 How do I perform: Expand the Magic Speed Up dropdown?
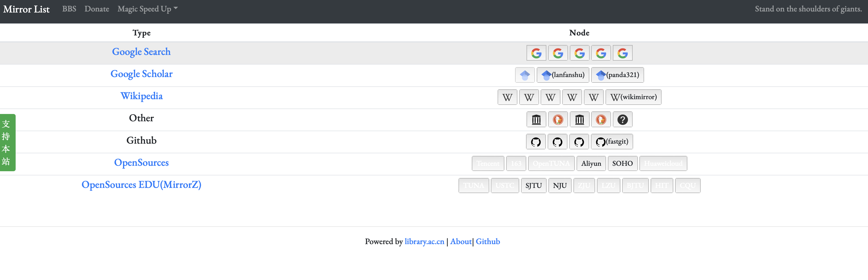point(147,9)
